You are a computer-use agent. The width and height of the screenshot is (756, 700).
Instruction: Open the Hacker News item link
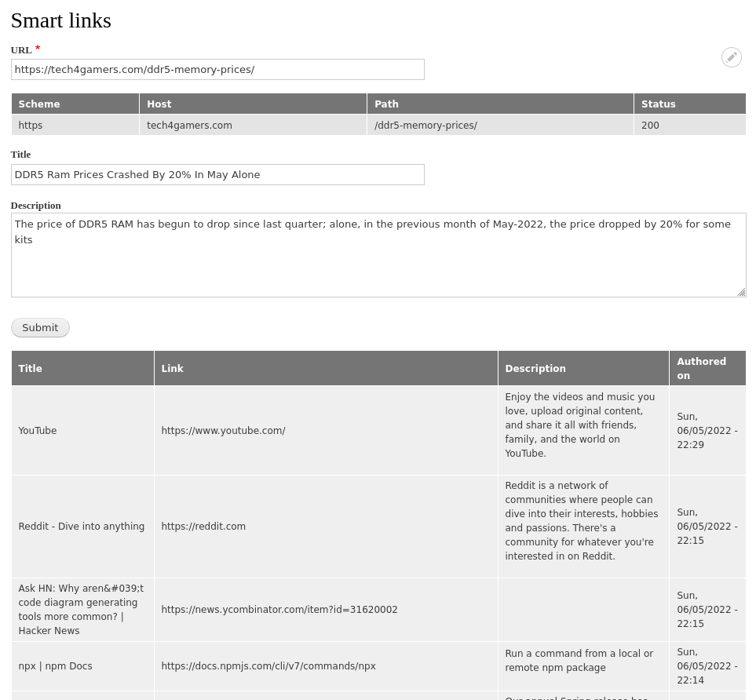pos(279,610)
